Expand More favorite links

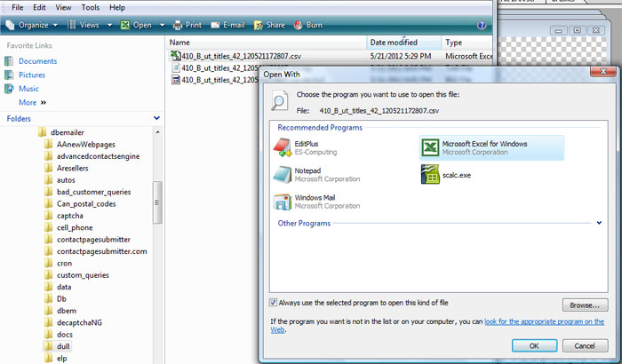click(x=32, y=102)
